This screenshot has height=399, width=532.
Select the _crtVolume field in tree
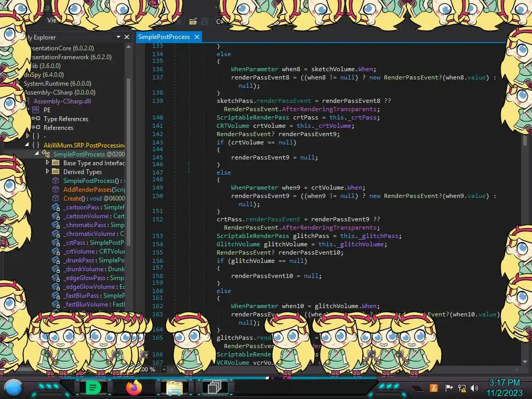click(x=94, y=251)
